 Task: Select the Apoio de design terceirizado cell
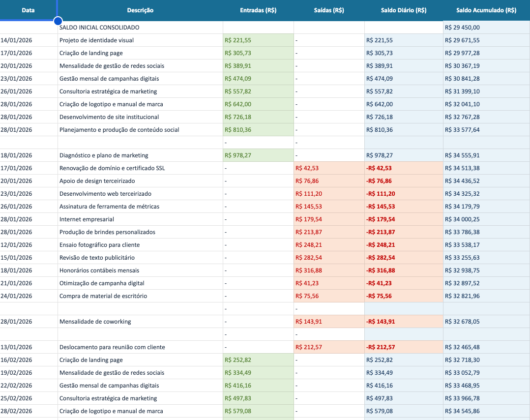pos(140,181)
